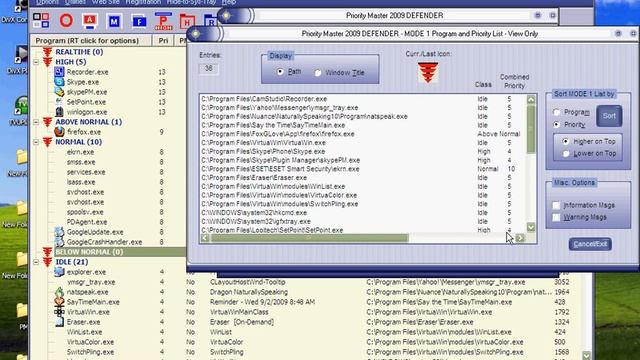The width and height of the screenshot is (640, 360).
Task: Click the round orb on MODE 1 dialog title
Action: coord(196,34)
